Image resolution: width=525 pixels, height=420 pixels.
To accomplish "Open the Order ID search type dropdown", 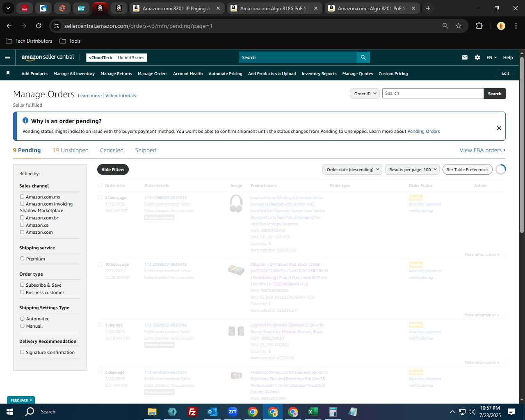I will tap(365, 94).
